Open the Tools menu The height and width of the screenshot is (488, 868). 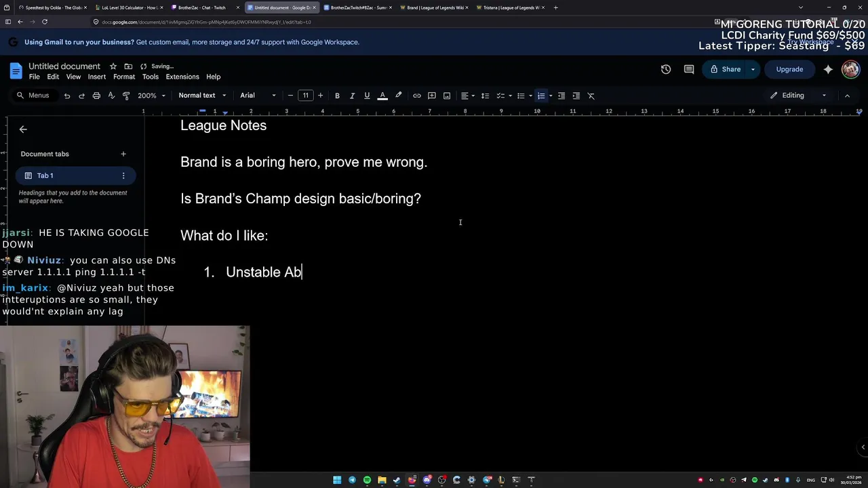point(151,77)
